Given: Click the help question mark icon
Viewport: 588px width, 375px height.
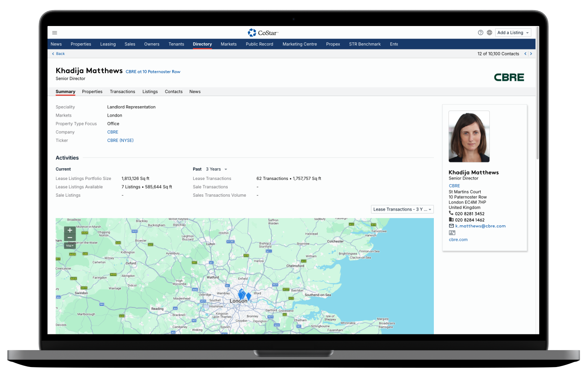Looking at the screenshot, I should coord(480,33).
